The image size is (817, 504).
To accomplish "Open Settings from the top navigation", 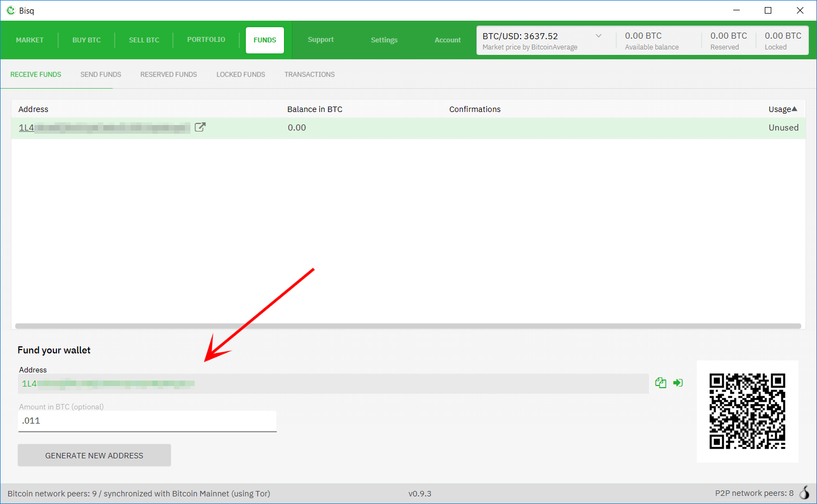I will 384,40.
